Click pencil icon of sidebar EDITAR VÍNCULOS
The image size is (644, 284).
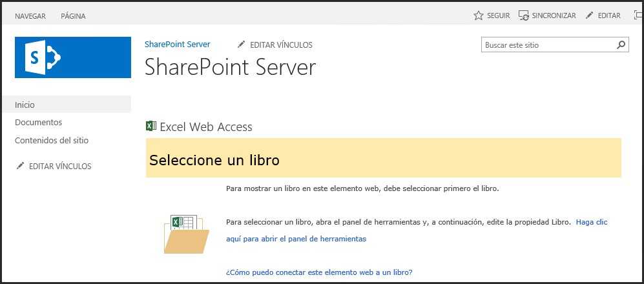pyautogui.click(x=20, y=166)
